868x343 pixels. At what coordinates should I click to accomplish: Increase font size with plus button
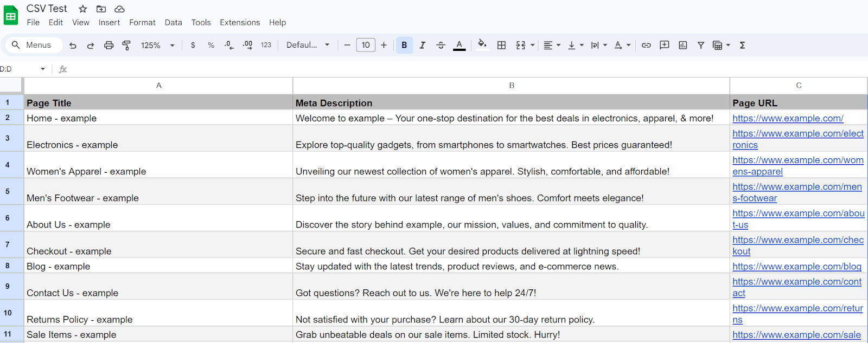[384, 46]
